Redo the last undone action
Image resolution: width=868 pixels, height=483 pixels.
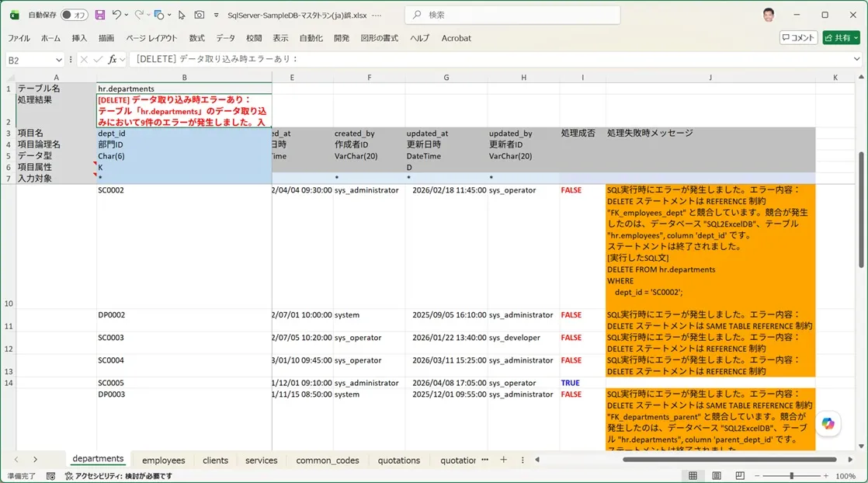click(139, 15)
